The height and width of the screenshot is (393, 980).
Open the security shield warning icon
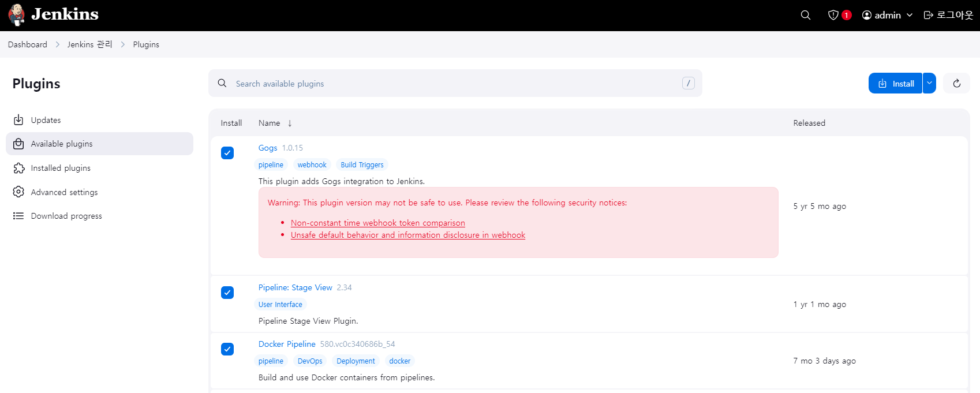click(x=833, y=15)
